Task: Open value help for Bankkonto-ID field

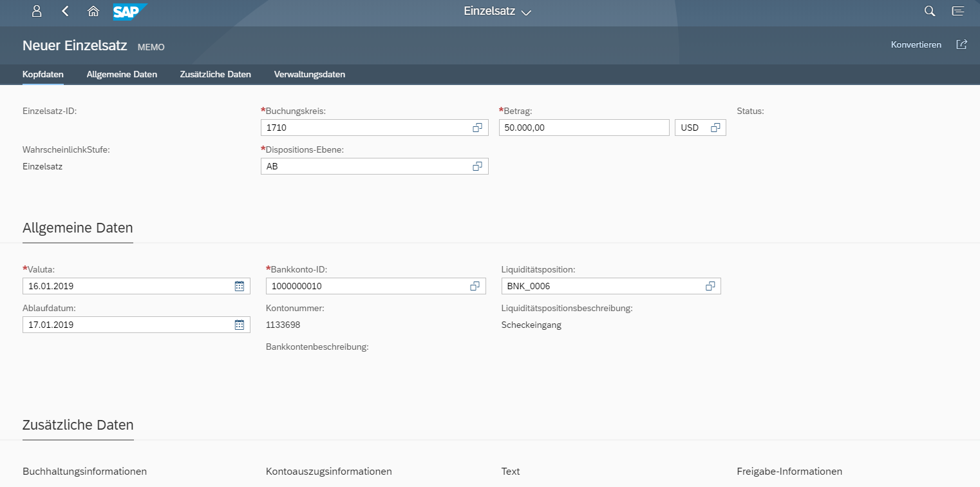Action: (x=475, y=286)
